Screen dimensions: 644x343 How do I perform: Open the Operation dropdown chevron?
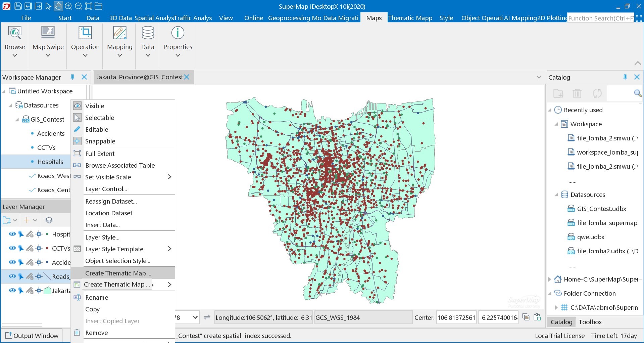pyautogui.click(x=85, y=55)
